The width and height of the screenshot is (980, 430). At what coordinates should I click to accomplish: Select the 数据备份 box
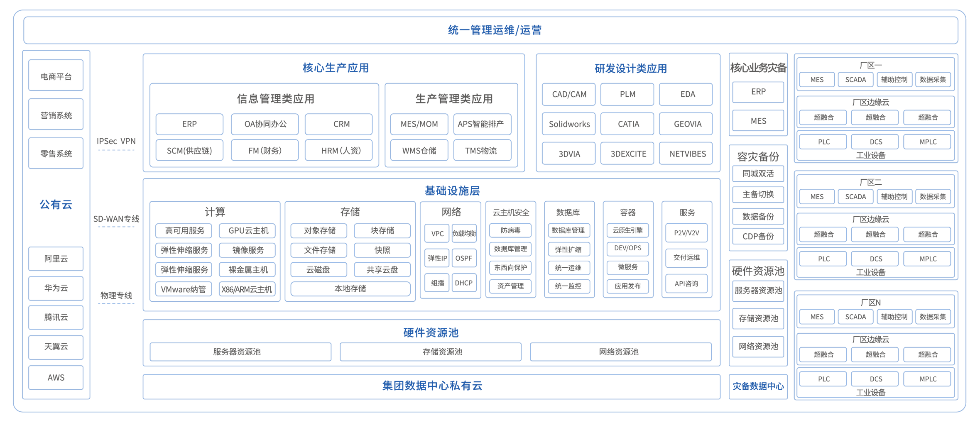coord(758,216)
